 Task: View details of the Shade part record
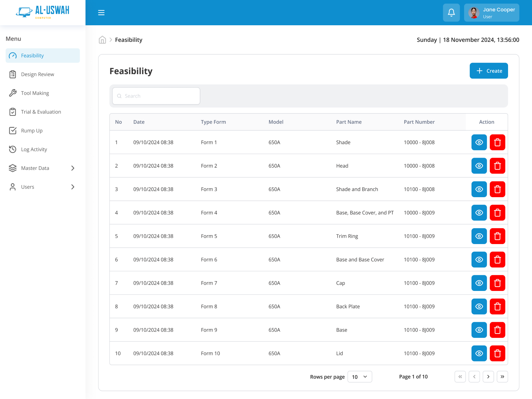pyautogui.click(x=479, y=142)
